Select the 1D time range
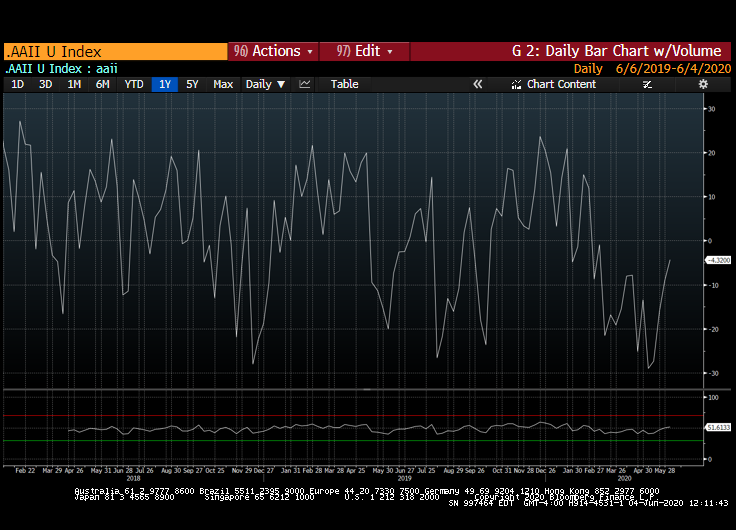 click(17, 84)
